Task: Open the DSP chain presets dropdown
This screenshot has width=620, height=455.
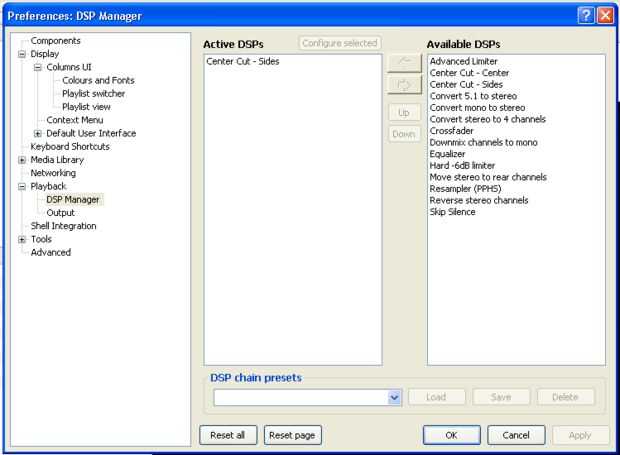Action: (x=394, y=397)
